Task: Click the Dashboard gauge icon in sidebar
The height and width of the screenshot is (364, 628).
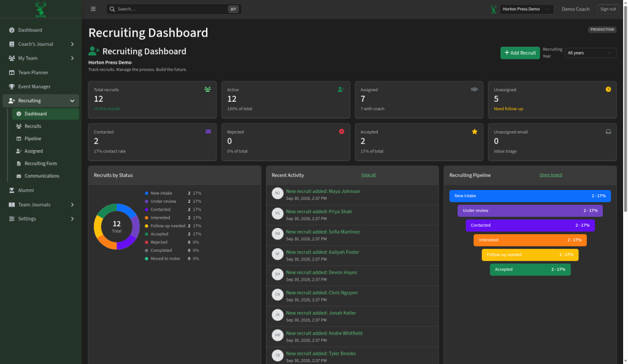Action: click(x=12, y=30)
